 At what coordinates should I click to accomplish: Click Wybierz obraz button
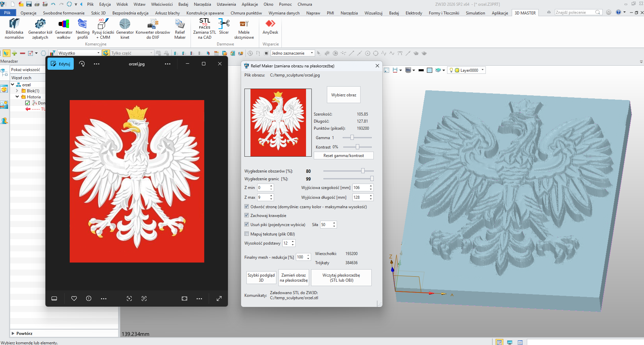(343, 95)
